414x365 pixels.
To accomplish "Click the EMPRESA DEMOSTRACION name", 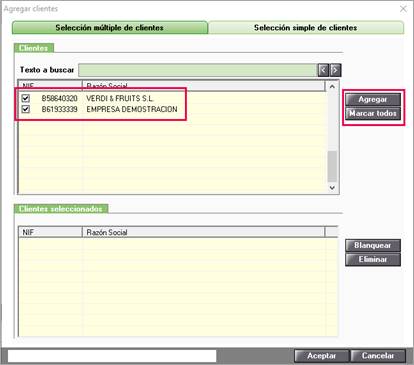I will click(132, 109).
